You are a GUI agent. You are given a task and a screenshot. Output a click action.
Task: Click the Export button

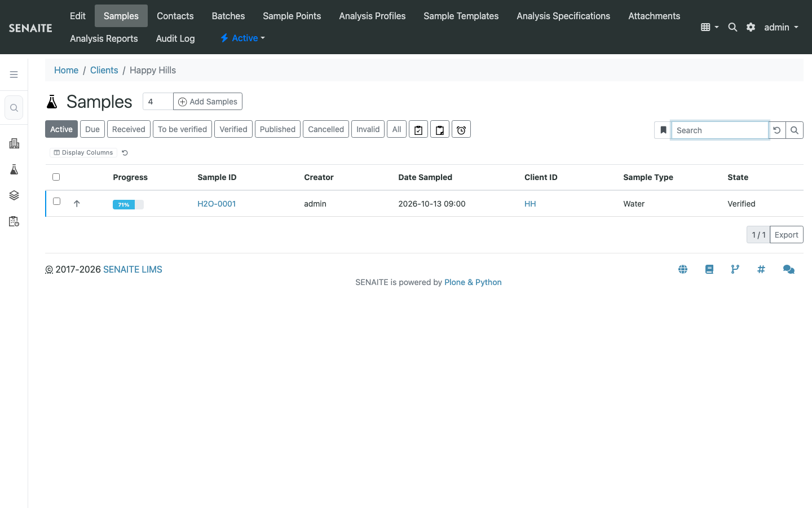[x=786, y=235]
